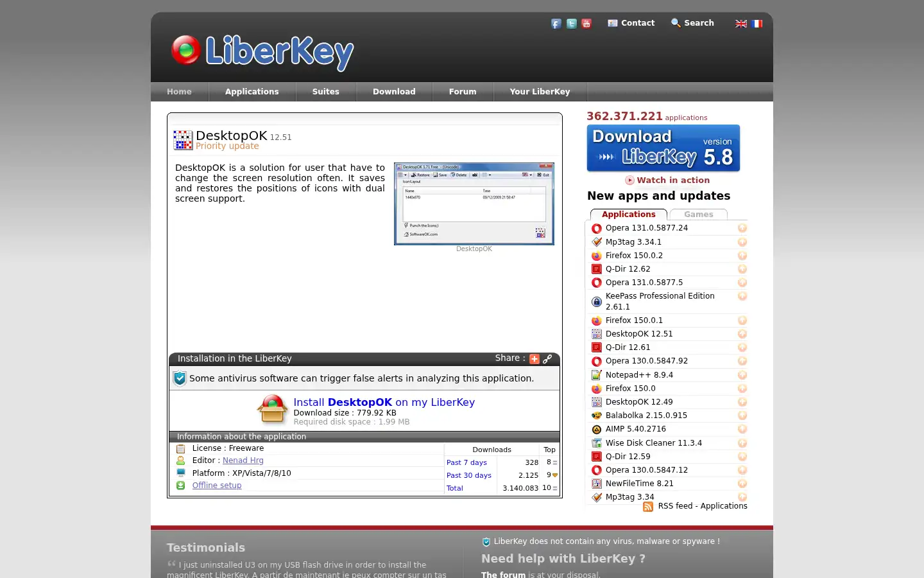This screenshot has height=578, width=924.
Task: Open Opera 130.0.5847.12 in the list
Action: coord(646,470)
